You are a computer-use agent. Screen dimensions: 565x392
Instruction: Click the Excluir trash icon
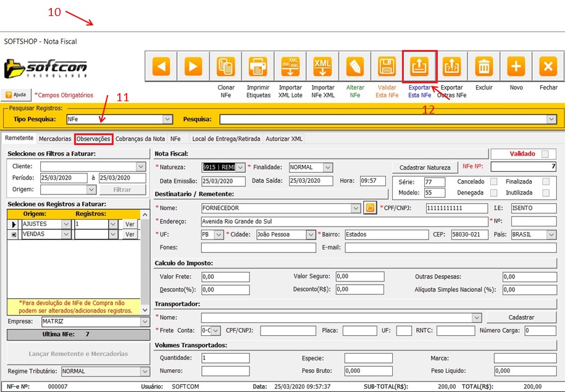(x=483, y=66)
